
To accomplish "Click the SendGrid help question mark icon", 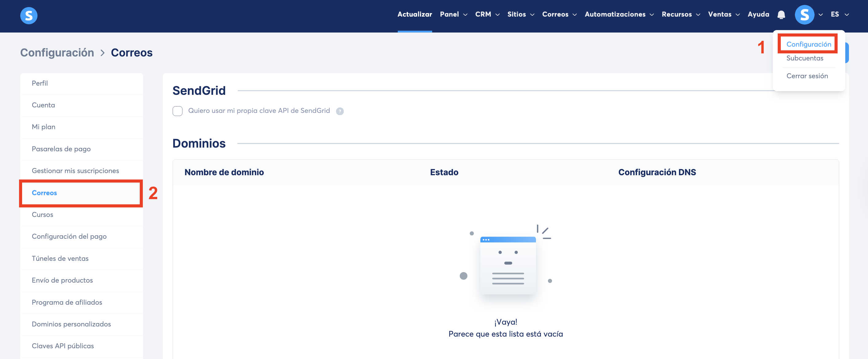I will [x=340, y=111].
